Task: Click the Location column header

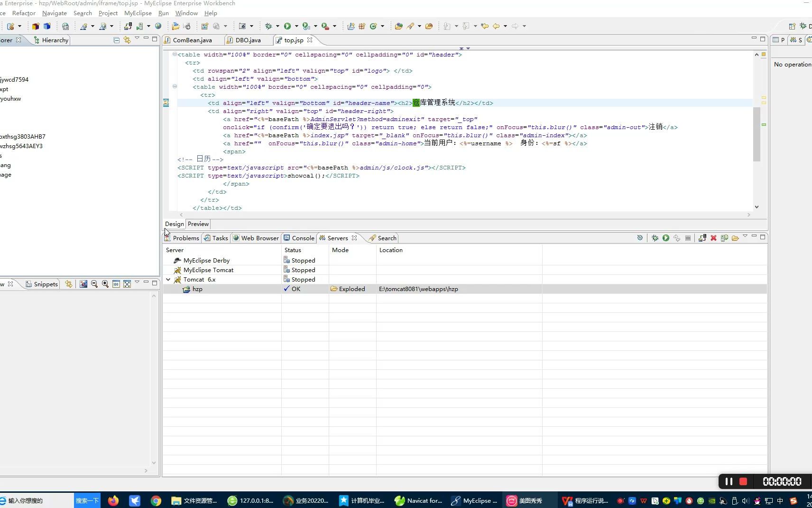Action: pyautogui.click(x=459, y=250)
